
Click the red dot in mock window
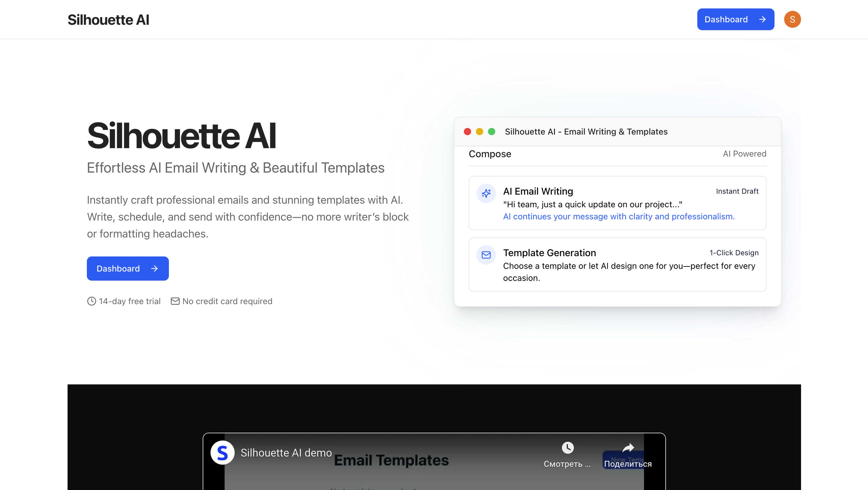tap(467, 132)
